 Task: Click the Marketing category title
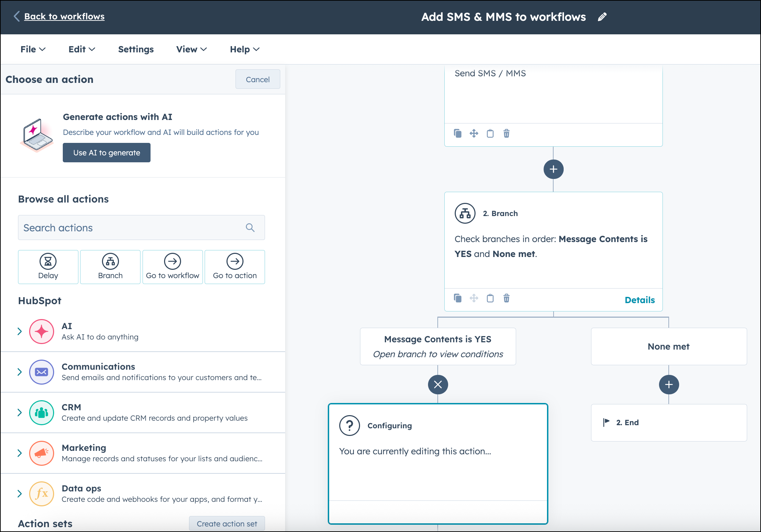point(84,448)
